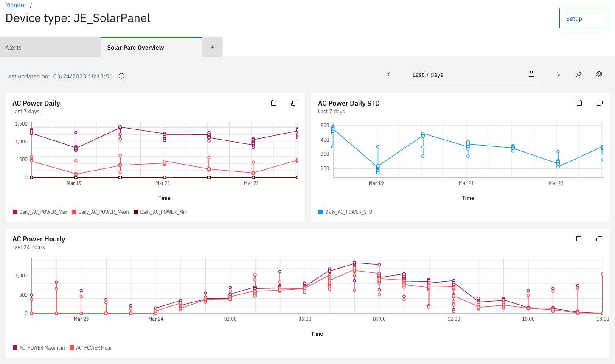Toggle Daily_AC_POWER_Min legend series
The image size is (615, 364).
click(x=160, y=212)
